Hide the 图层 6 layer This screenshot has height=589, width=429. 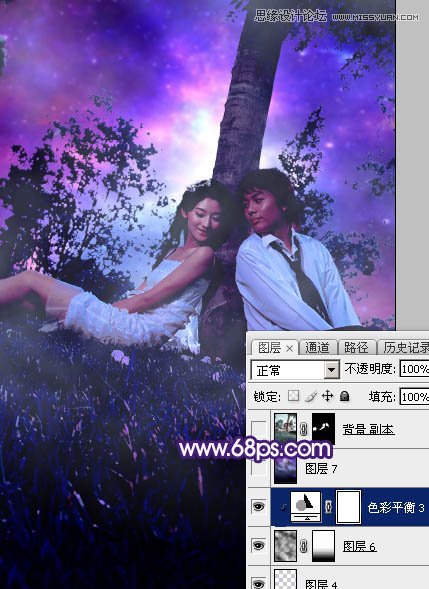tap(259, 545)
